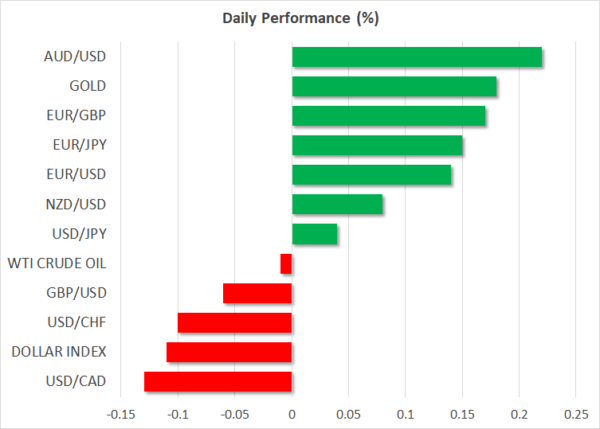Select the NZD/USD bar
The width and height of the screenshot is (600, 429).
[337, 205]
